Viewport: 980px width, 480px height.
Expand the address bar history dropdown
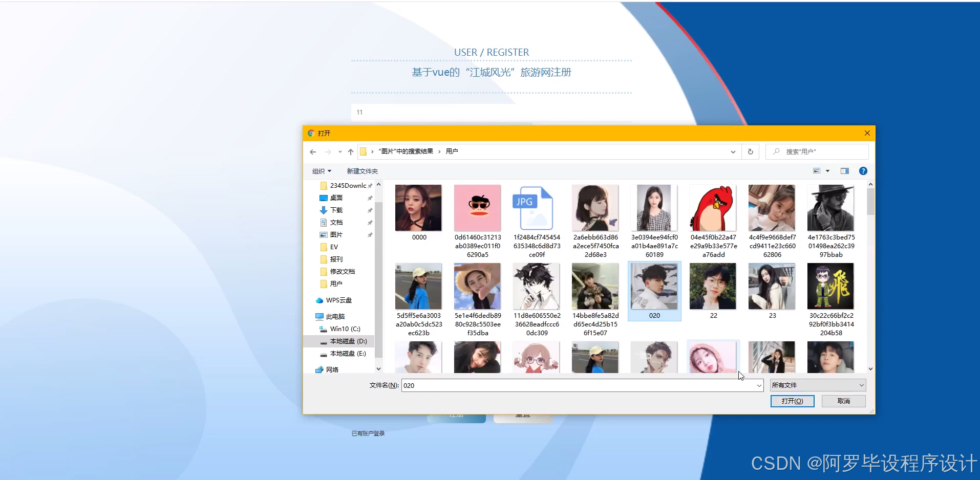pyautogui.click(x=733, y=152)
